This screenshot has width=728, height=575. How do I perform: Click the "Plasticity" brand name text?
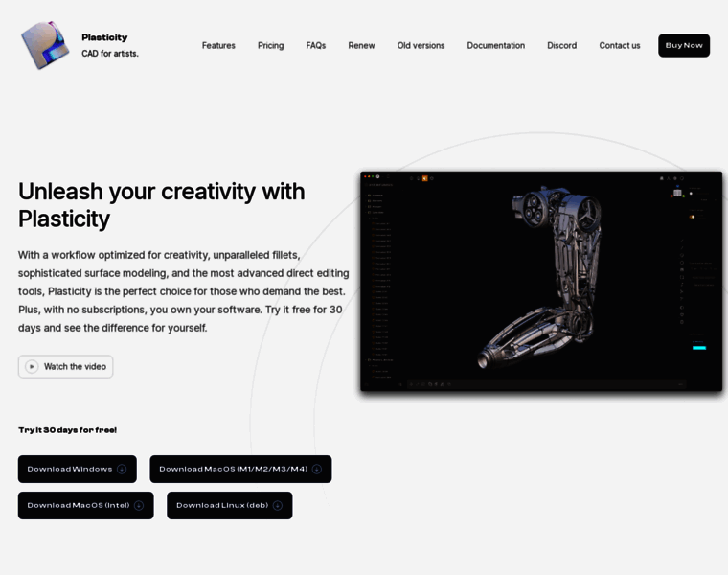click(104, 37)
